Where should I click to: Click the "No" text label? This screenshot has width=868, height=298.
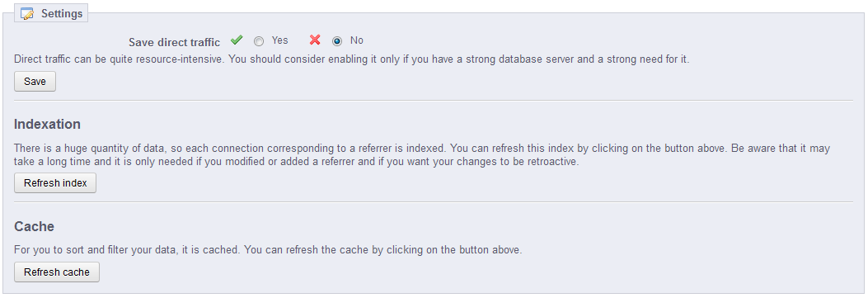click(x=356, y=40)
